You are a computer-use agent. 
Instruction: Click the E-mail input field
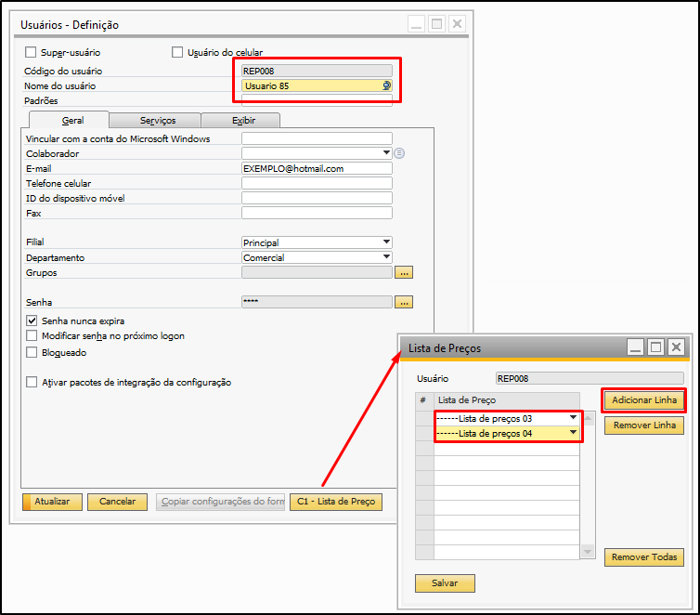[317, 168]
